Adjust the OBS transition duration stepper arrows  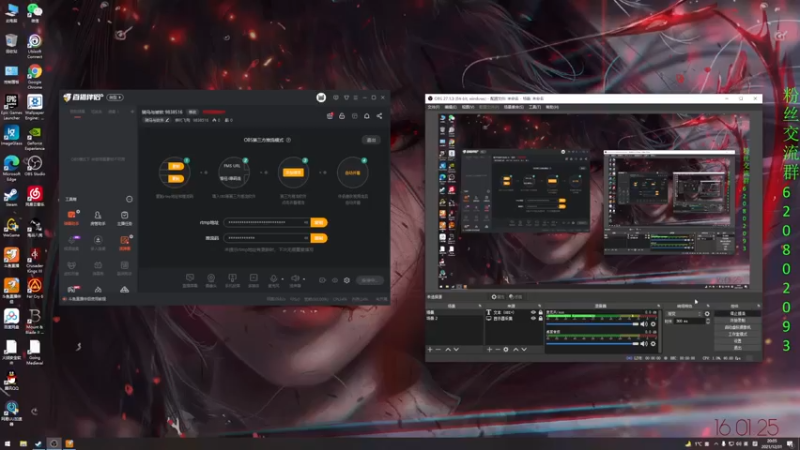point(708,321)
